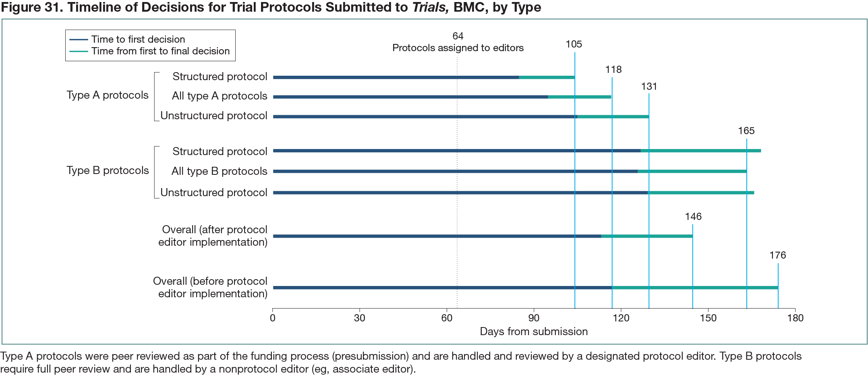Click the 'Type A protocols' group label

click(x=108, y=95)
